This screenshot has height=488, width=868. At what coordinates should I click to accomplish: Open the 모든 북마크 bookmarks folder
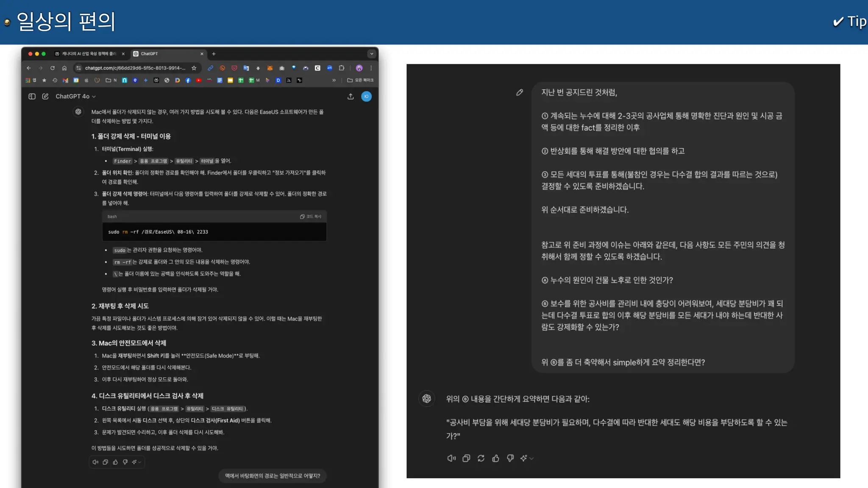tap(360, 80)
